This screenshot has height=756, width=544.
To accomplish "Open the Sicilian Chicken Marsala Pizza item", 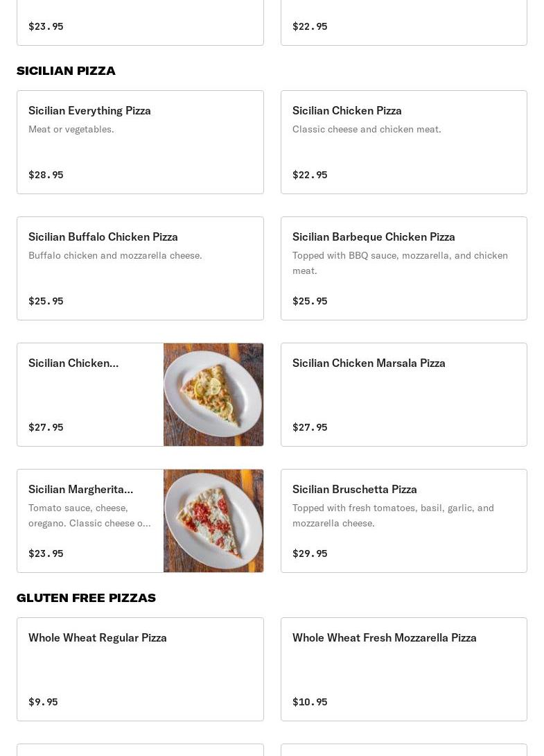I will pyautogui.click(x=403, y=395).
